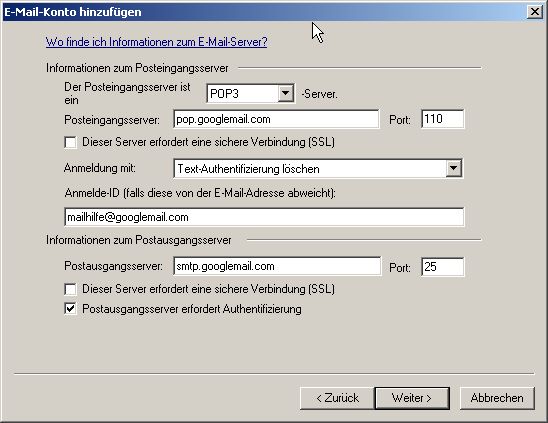
Task: Click the arrow of the Text-Authentifizierung combo box
Action: click(454, 169)
